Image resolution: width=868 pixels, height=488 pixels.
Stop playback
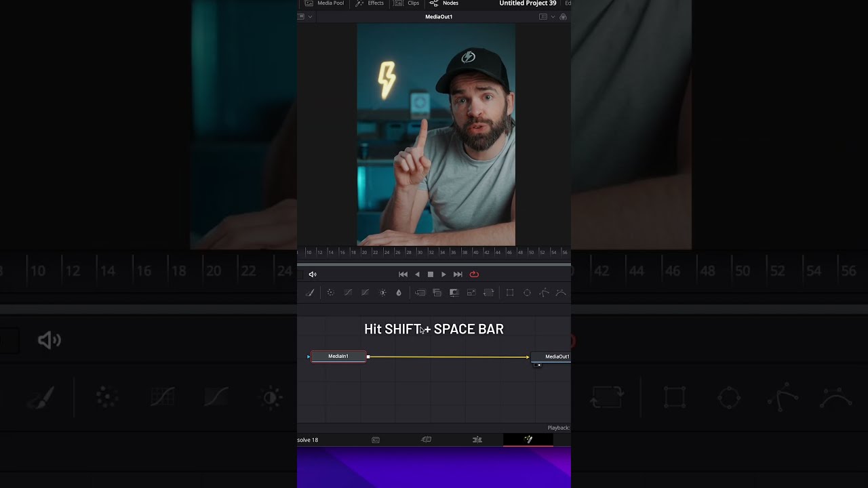(431, 274)
